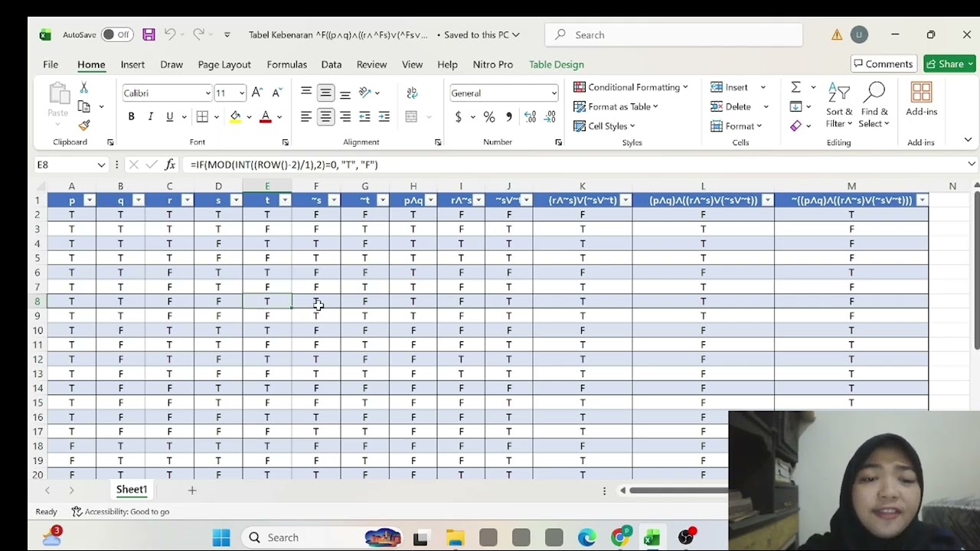Open the General number format dropdown
The image size is (980, 551).
(554, 93)
